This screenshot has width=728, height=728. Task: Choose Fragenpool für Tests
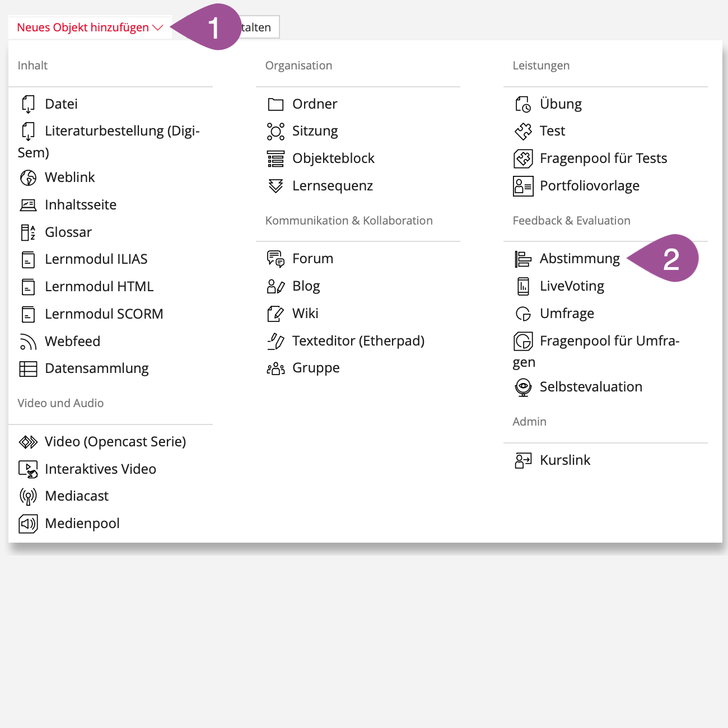603,158
